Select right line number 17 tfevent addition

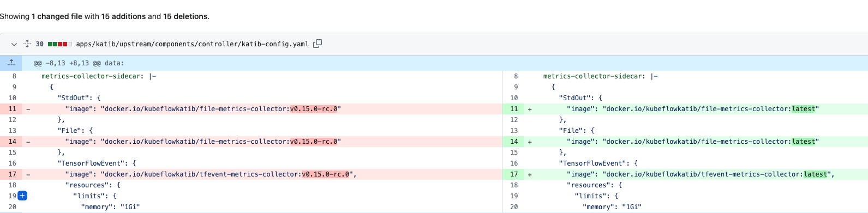coord(513,174)
